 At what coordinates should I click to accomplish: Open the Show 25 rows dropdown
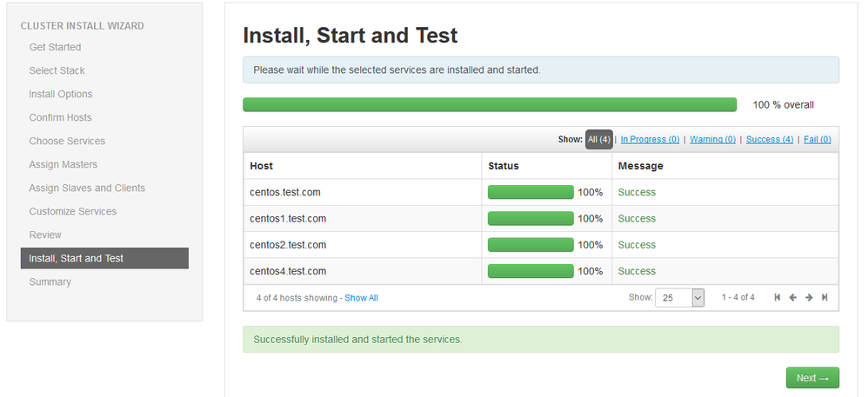(x=679, y=297)
